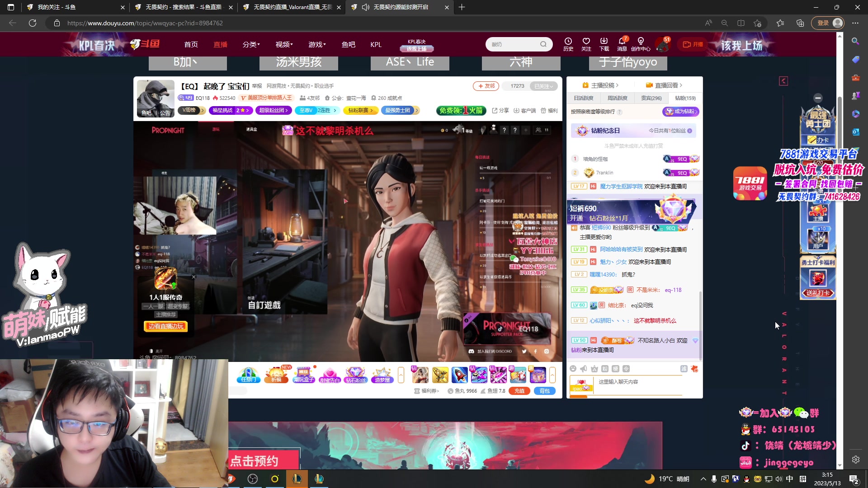
Task: Open Edge sidebar search icon
Action: (x=855, y=41)
